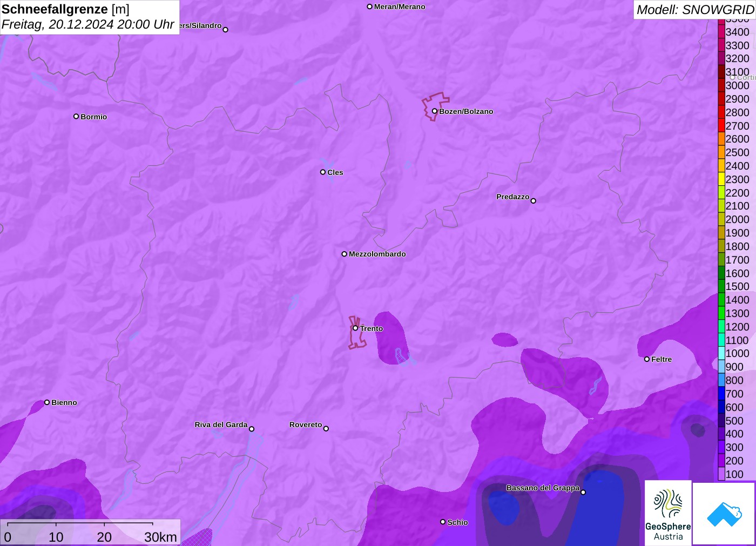Click the 3400 m magenta legend swatch

(x=721, y=32)
